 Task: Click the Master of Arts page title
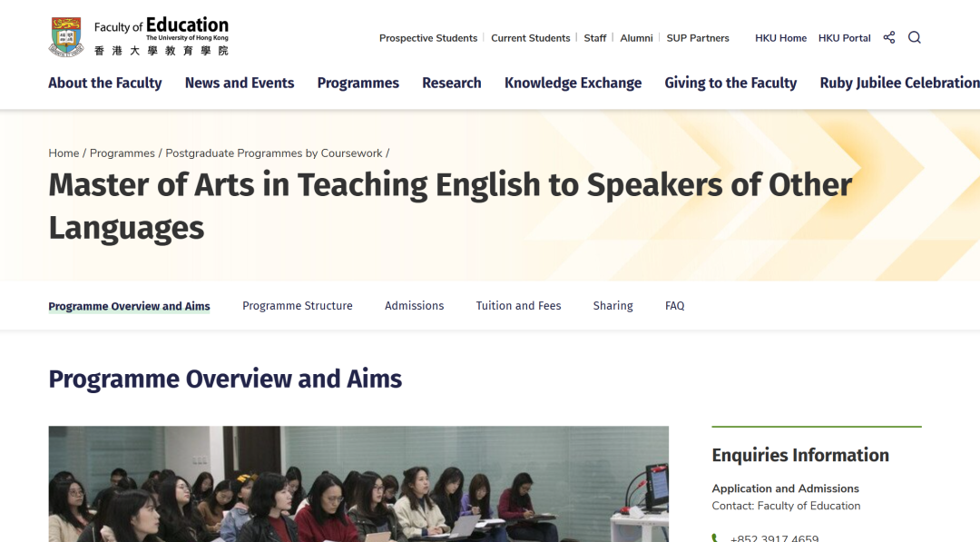tap(450, 206)
